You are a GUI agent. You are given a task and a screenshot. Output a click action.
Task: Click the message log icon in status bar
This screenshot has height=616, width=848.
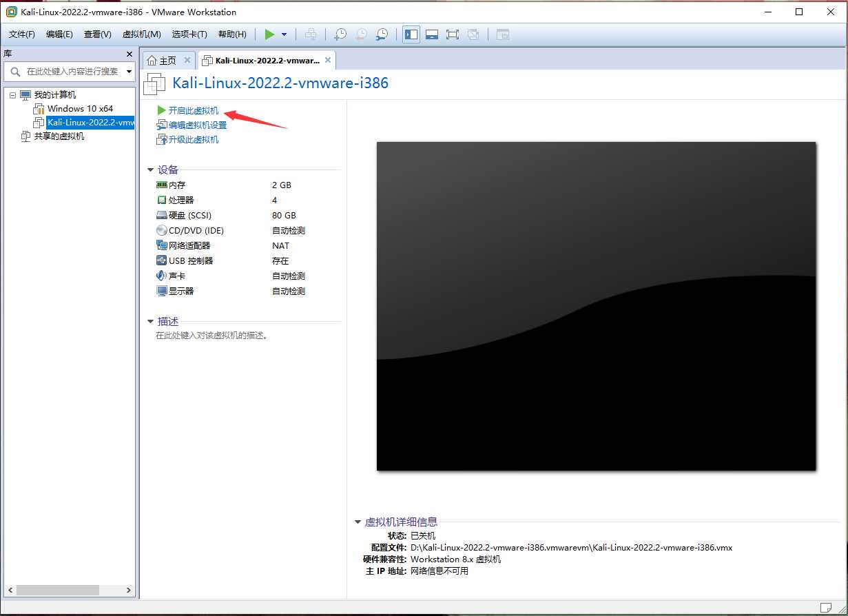coord(826,607)
